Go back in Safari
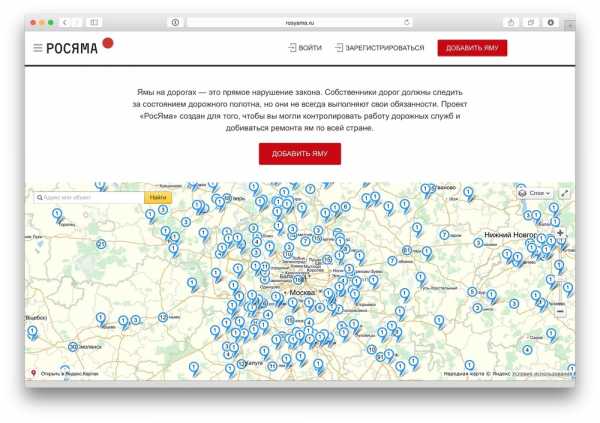Screen dimensions: 600x423 [x=65, y=22]
